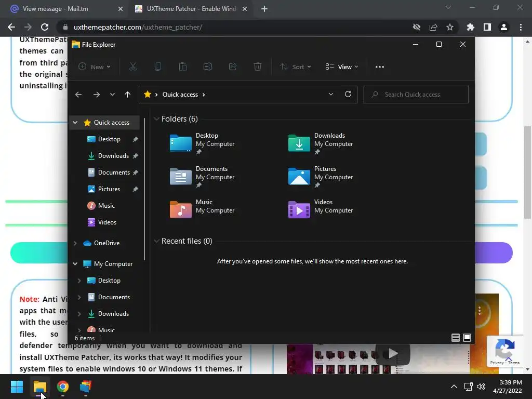532x399 pixels.
Task: Refresh the Quick access folder view
Action: point(348,94)
